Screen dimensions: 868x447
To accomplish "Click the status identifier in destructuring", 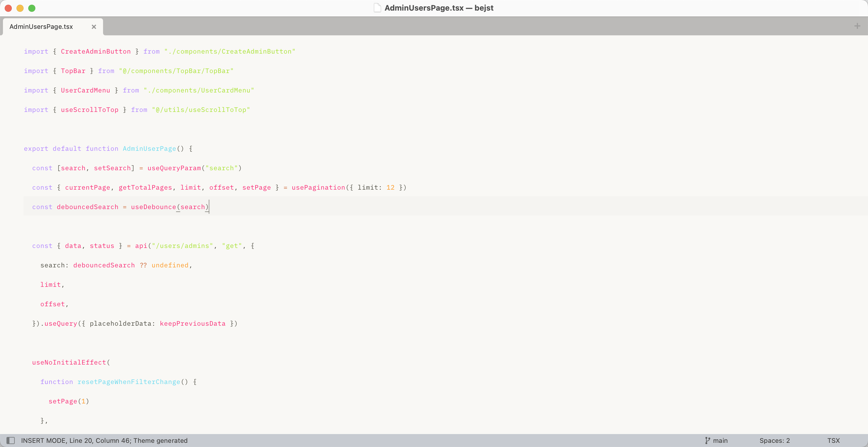I will (x=102, y=246).
